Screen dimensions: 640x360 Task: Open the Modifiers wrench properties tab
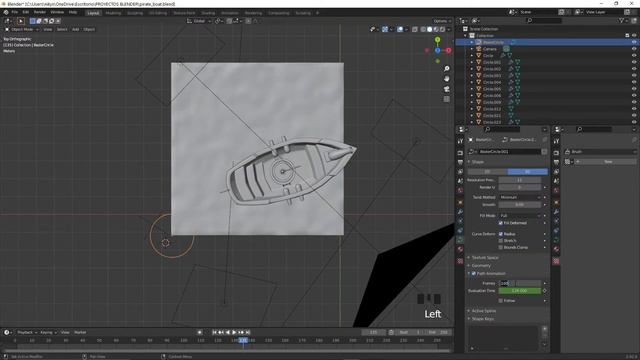[460, 212]
